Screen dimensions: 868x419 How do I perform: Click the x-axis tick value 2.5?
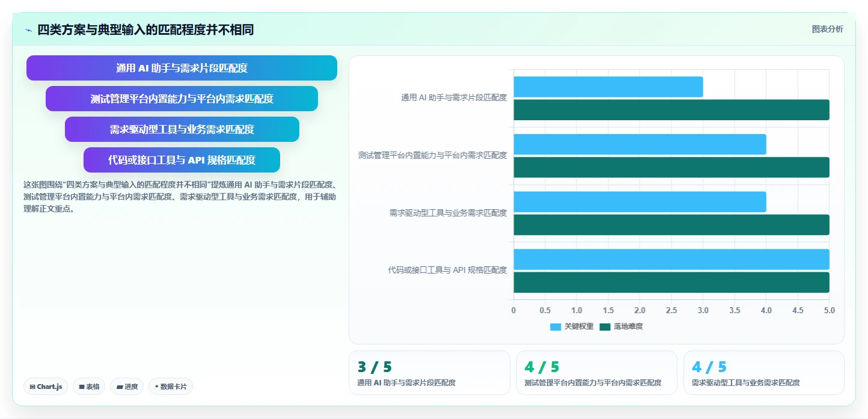(671, 310)
